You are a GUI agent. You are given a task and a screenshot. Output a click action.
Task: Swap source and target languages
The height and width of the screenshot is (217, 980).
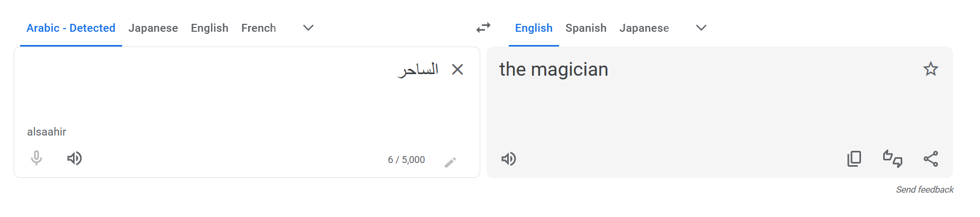[x=483, y=28]
